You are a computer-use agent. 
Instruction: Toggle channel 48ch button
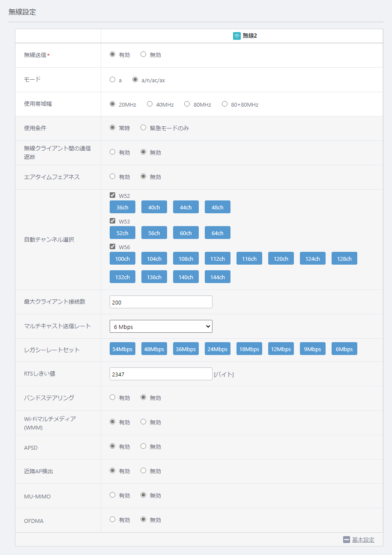(x=218, y=207)
